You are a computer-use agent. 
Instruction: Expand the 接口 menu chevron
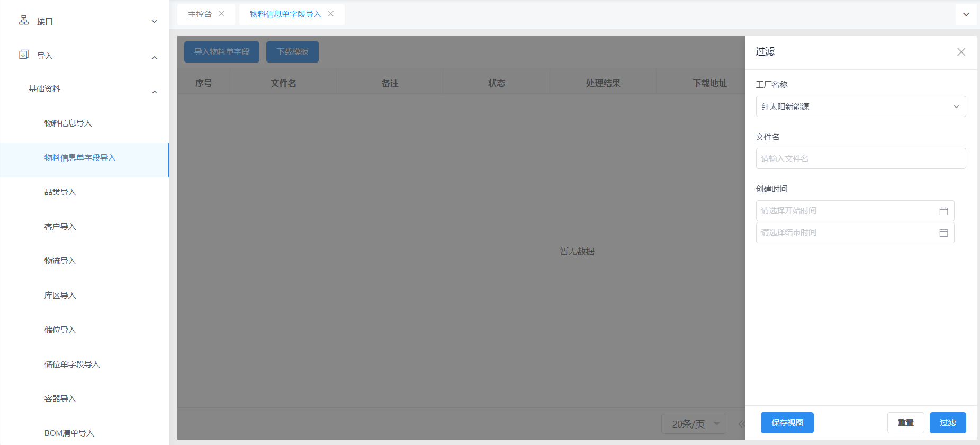point(154,22)
